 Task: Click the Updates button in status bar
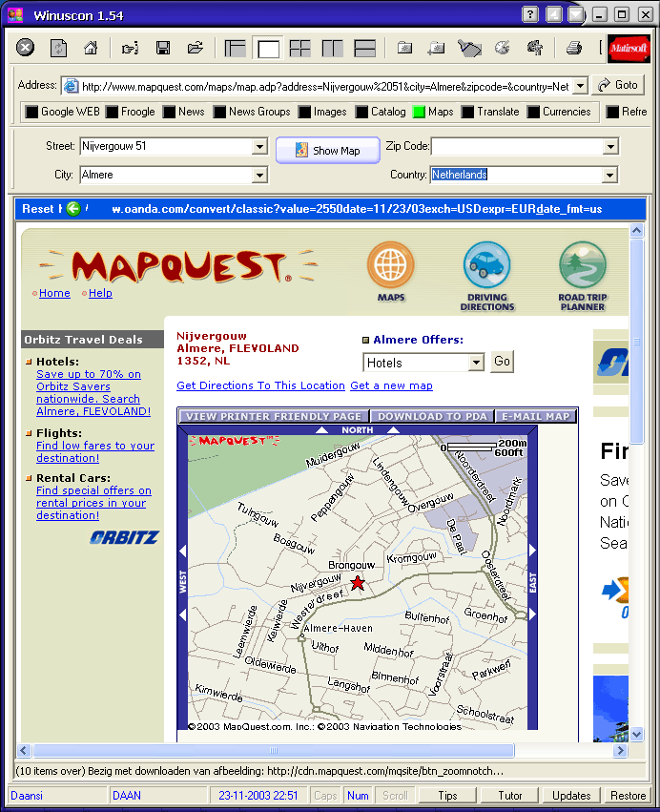pos(571,796)
